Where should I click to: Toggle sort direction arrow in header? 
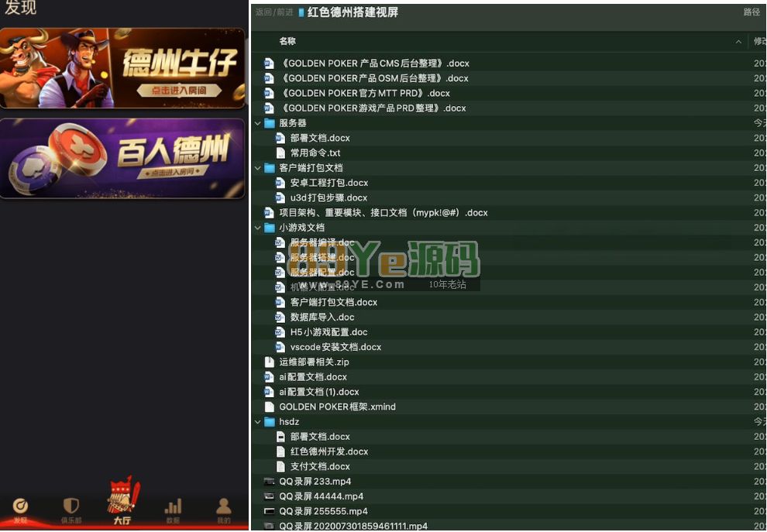click(x=738, y=42)
